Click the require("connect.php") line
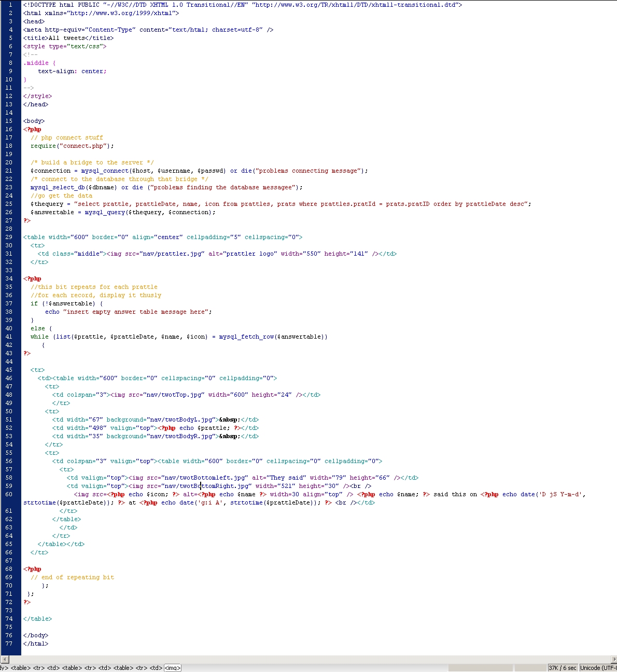This screenshot has width=617, height=672. click(72, 146)
